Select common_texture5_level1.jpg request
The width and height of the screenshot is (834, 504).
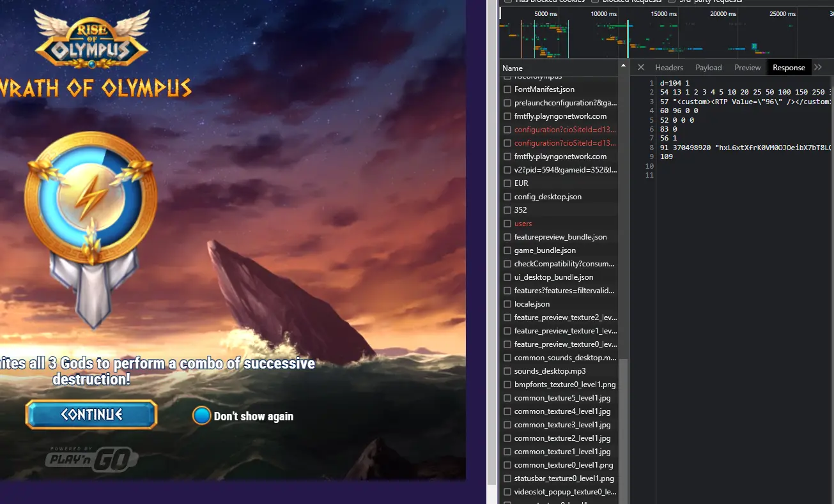tap(559, 398)
